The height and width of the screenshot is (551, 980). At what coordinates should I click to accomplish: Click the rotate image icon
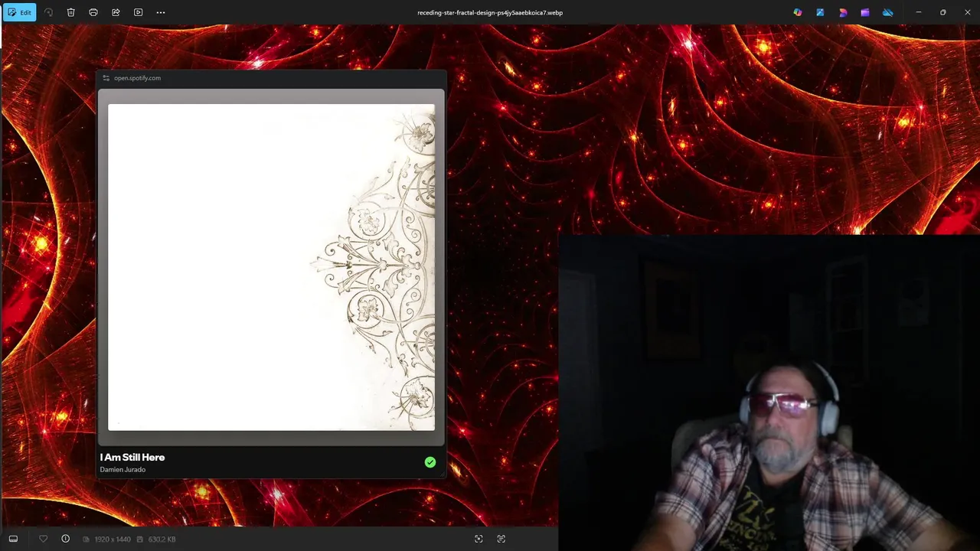click(48, 12)
